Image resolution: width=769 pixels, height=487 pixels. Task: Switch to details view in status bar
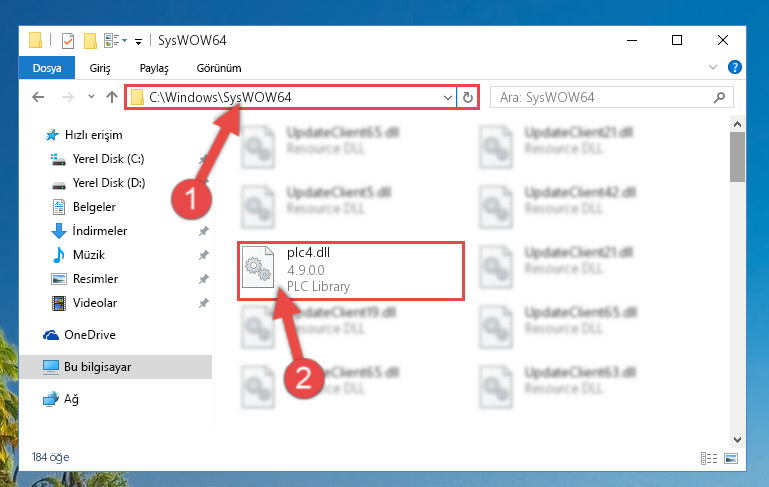(709, 458)
